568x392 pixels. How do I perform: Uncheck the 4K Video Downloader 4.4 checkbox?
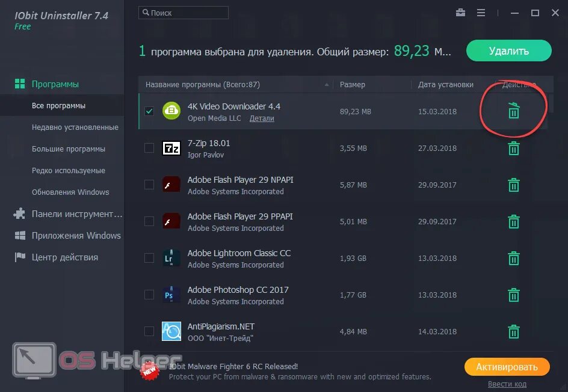click(x=149, y=111)
